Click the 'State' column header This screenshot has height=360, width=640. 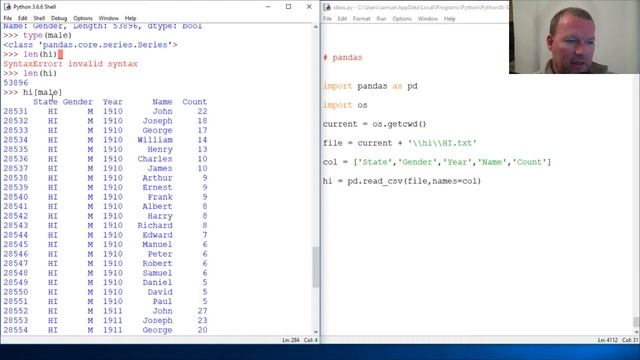coord(45,102)
